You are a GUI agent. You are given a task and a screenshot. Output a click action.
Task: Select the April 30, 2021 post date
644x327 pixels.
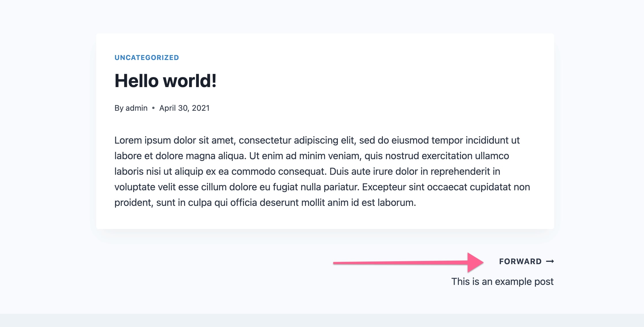184,108
